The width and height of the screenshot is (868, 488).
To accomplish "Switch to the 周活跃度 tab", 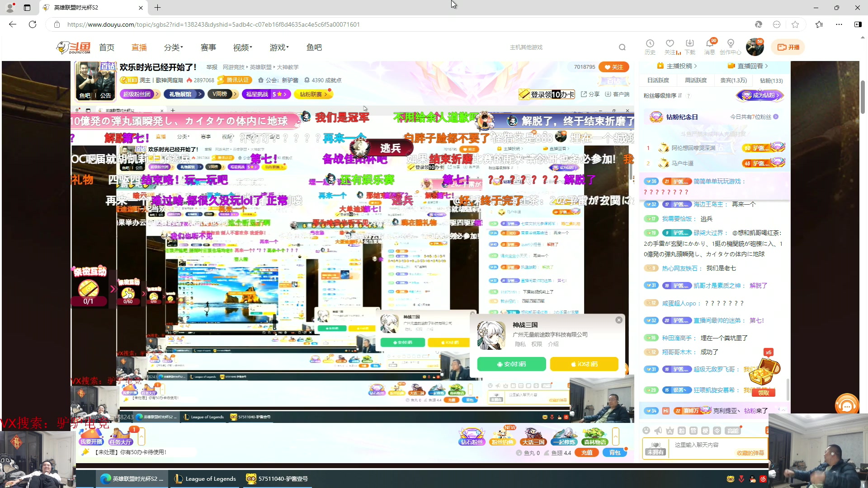I will 695,80.
